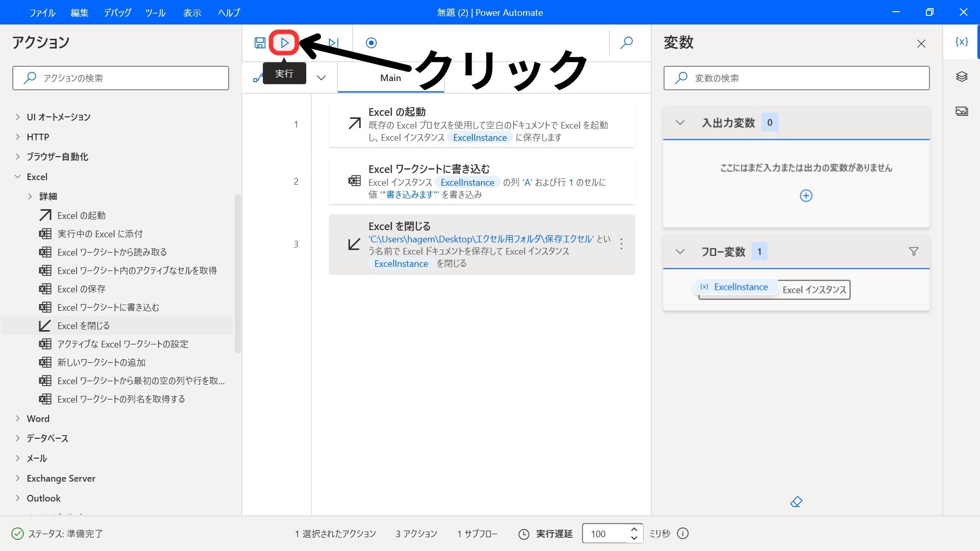Expand the ブラウザー自動化 group
The image size is (980, 551).
[x=18, y=157]
